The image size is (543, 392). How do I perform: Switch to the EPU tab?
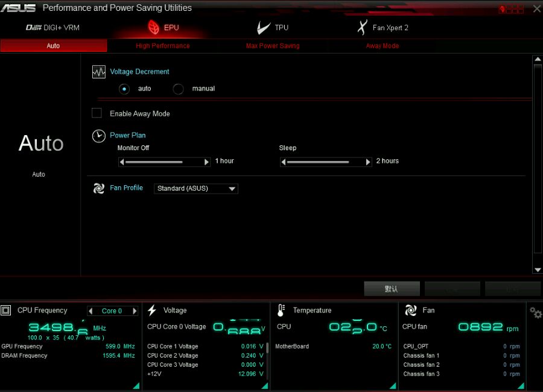164,28
